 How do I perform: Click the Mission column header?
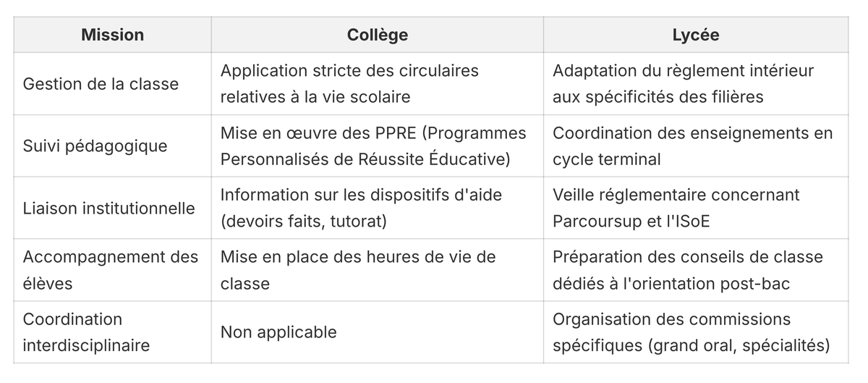(112, 35)
